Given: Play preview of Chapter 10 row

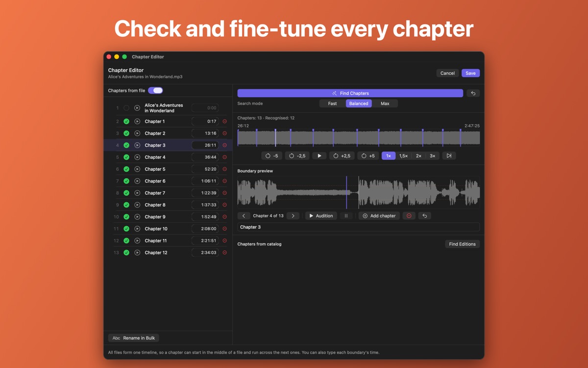Looking at the screenshot, I should pos(137,229).
